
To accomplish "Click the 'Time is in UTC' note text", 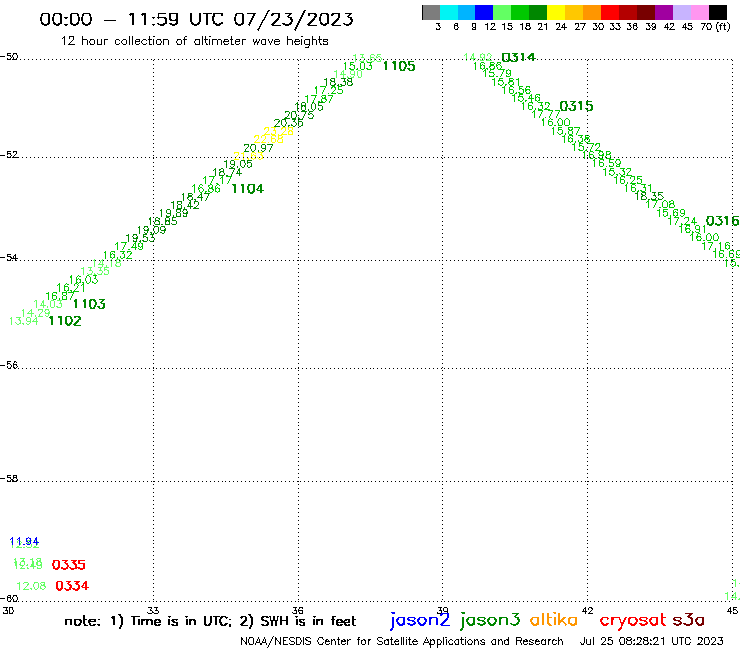I will point(181,621).
